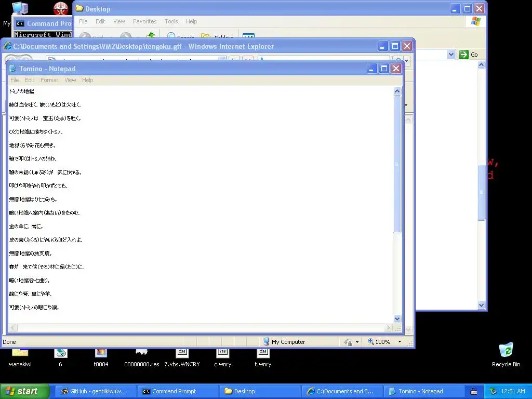Click the Windows flag logo in Desktop window
Image resolution: width=532 pixels, height=399 pixels.
(476, 21)
